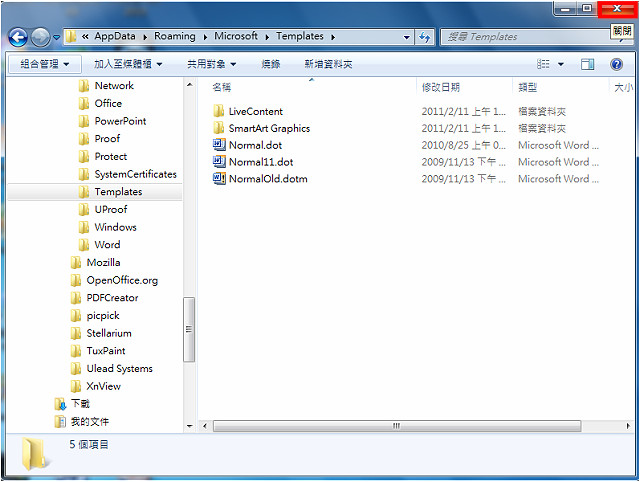The image size is (640, 482).
Task: Open the LiveContent folder in file list
Action: pos(255,111)
